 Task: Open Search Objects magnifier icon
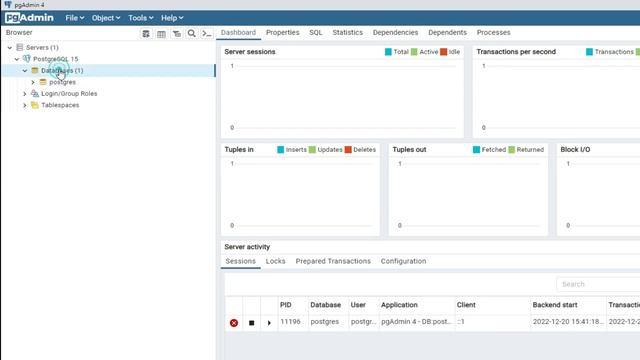[x=191, y=34]
